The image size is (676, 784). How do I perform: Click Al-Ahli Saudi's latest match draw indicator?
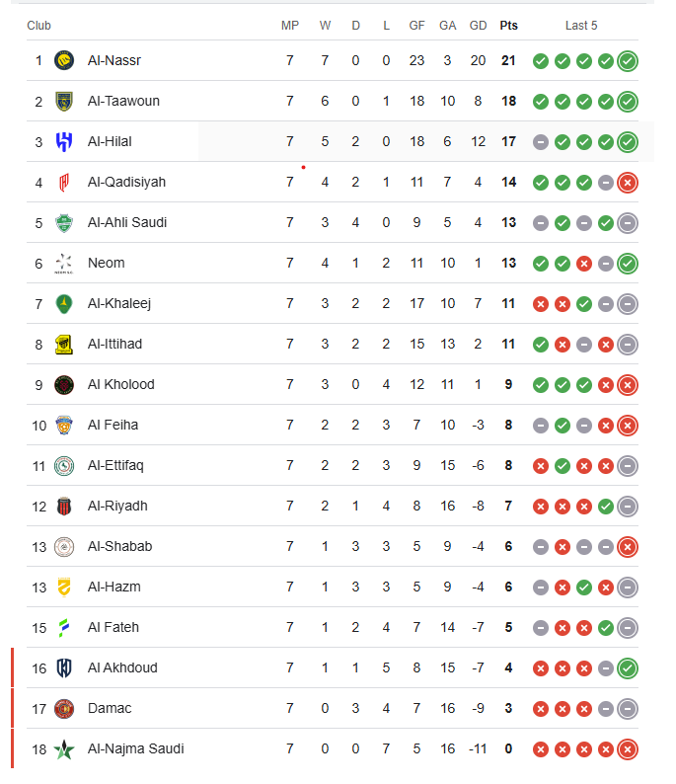(x=628, y=223)
